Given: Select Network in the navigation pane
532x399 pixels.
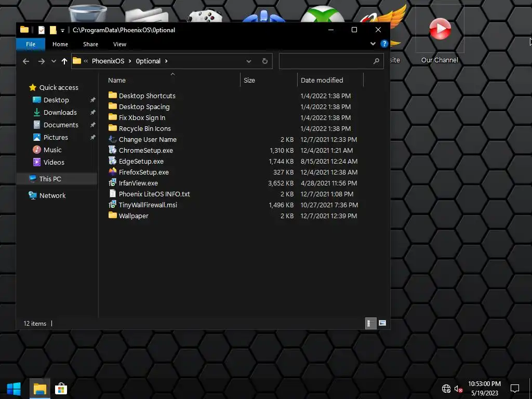Looking at the screenshot, I should 52,196.
